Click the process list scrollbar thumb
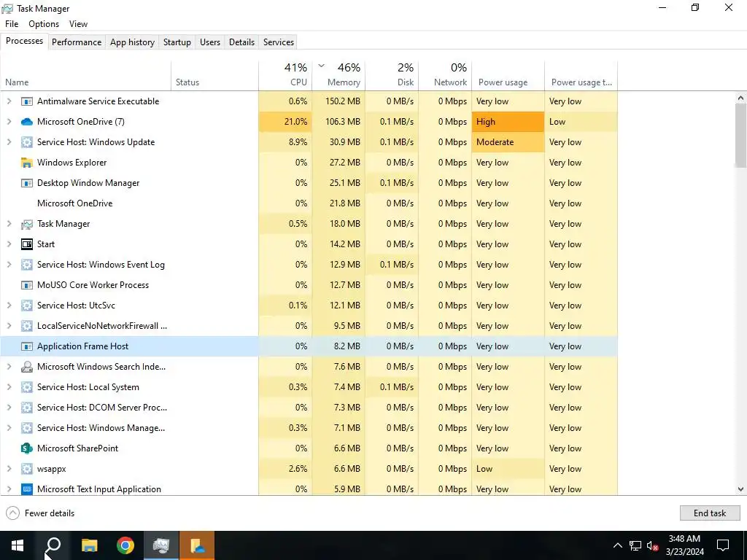Image resolution: width=747 pixels, height=560 pixels. pos(740,135)
